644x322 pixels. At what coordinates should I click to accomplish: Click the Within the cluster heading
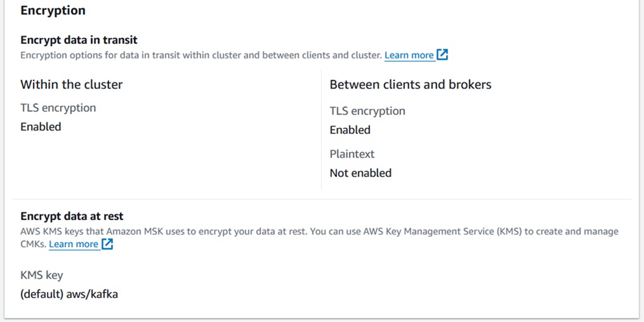tap(71, 84)
